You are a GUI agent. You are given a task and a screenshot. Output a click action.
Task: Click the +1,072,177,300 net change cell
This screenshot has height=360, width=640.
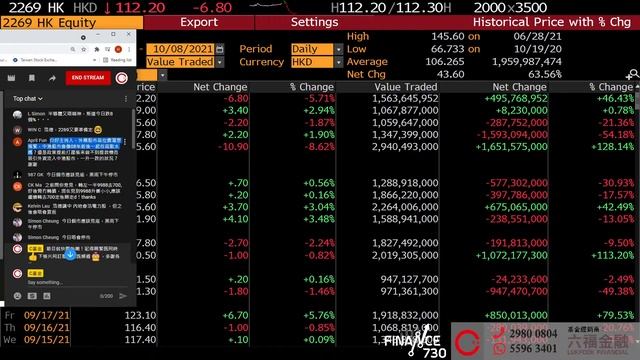pyautogui.click(x=511, y=256)
